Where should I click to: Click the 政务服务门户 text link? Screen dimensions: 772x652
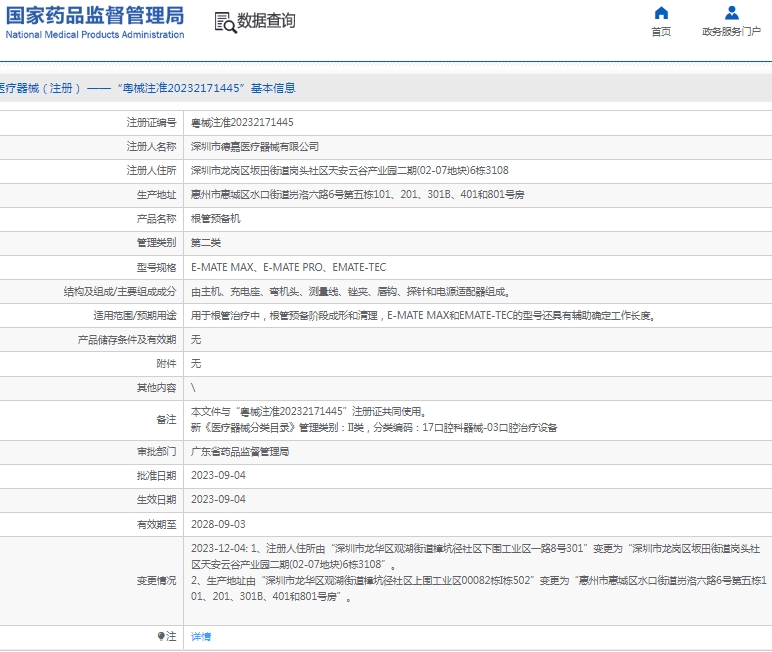[732, 32]
